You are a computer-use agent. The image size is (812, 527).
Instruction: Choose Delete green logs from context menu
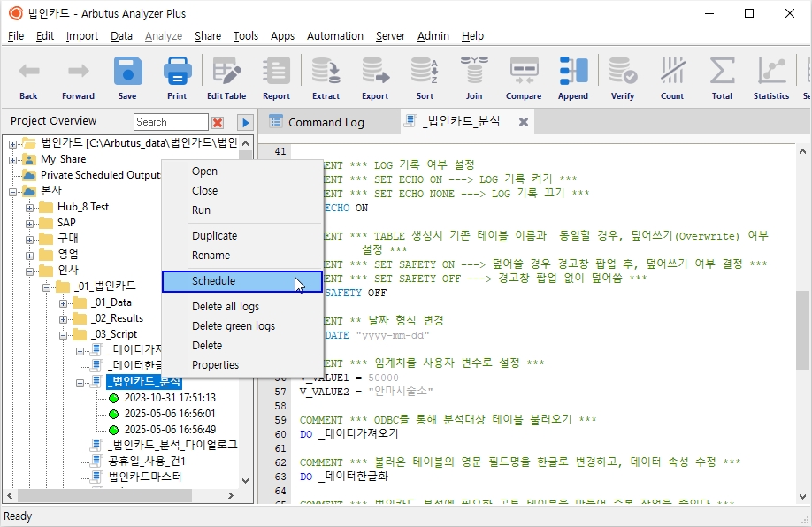coord(241,326)
